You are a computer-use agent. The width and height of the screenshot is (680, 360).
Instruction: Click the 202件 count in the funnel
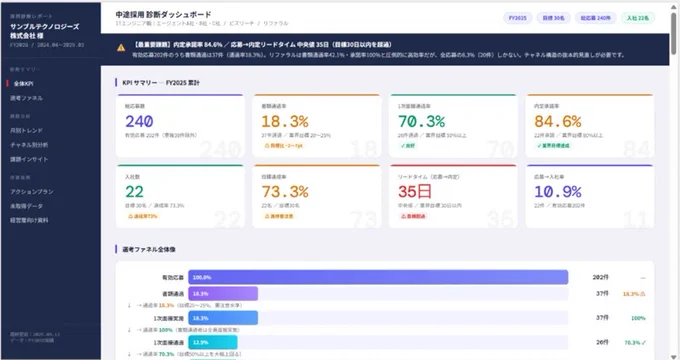coord(601,277)
